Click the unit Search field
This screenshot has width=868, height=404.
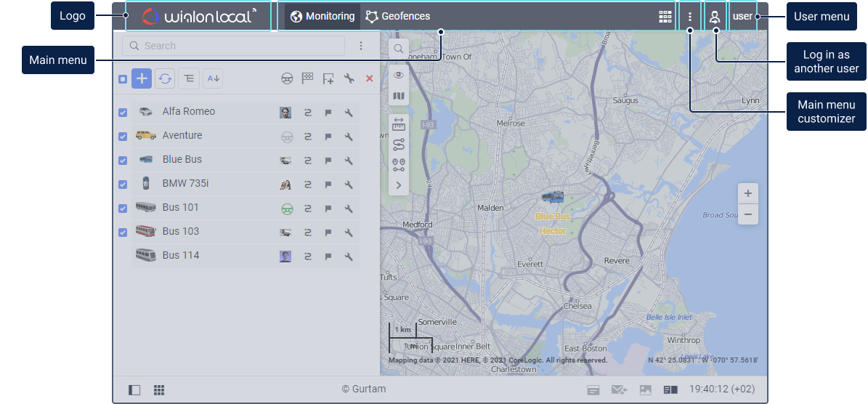coord(234,46)
